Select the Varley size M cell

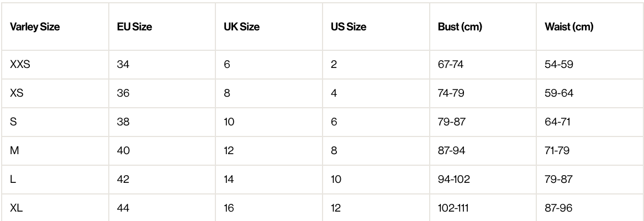pyautogui.click(x=15, y=151)
